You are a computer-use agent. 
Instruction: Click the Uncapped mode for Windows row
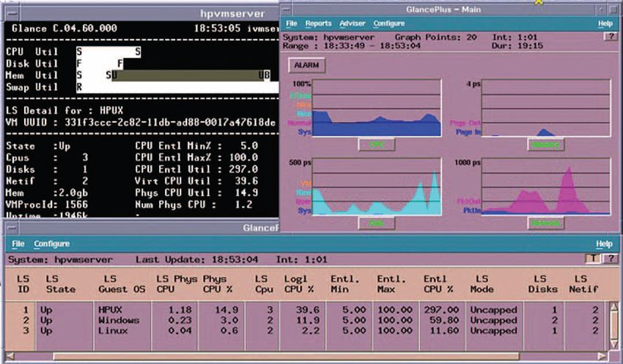pos(493,320)
